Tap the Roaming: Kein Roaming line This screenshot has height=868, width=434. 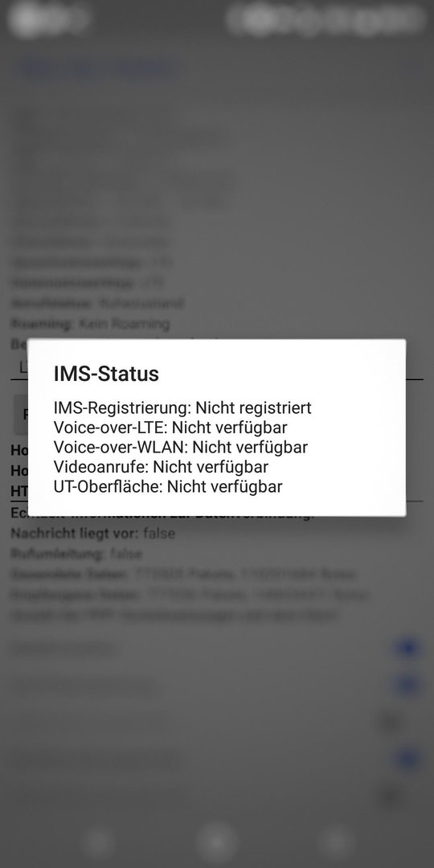tap(90, 324)
